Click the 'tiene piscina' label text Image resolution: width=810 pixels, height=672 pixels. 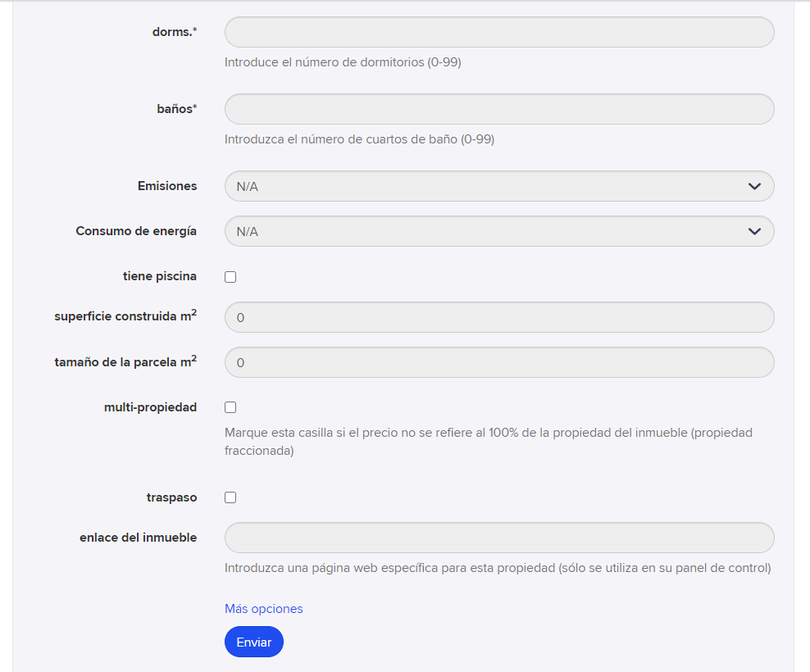pos(160,276)
